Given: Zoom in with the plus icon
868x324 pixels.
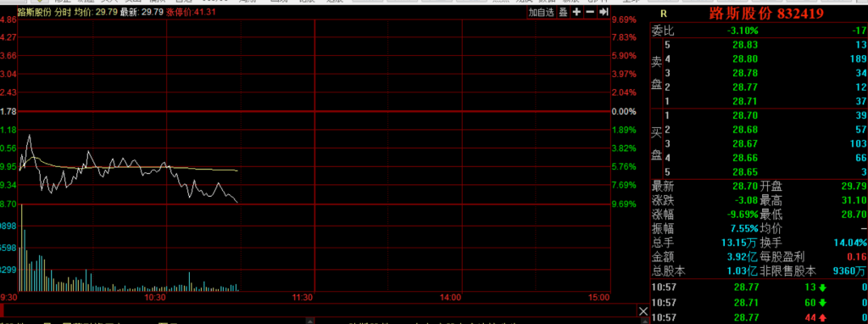Looking at the screenshot, I should tap(576, 12).
